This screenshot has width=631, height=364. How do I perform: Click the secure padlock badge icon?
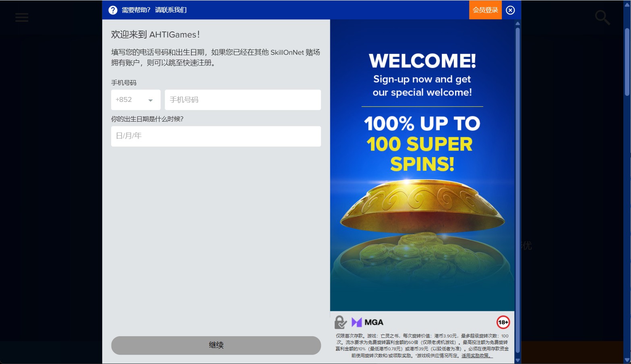341,322
